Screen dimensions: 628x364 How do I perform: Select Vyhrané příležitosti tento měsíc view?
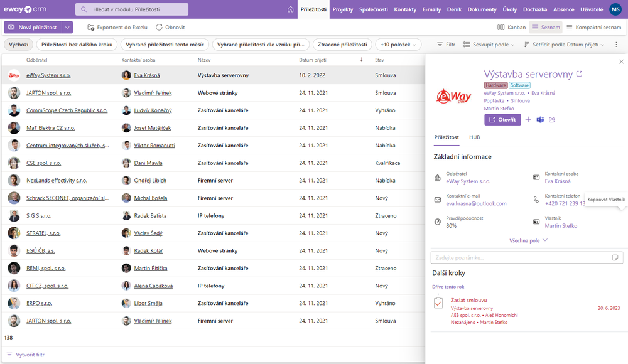(x=165, y=45)
